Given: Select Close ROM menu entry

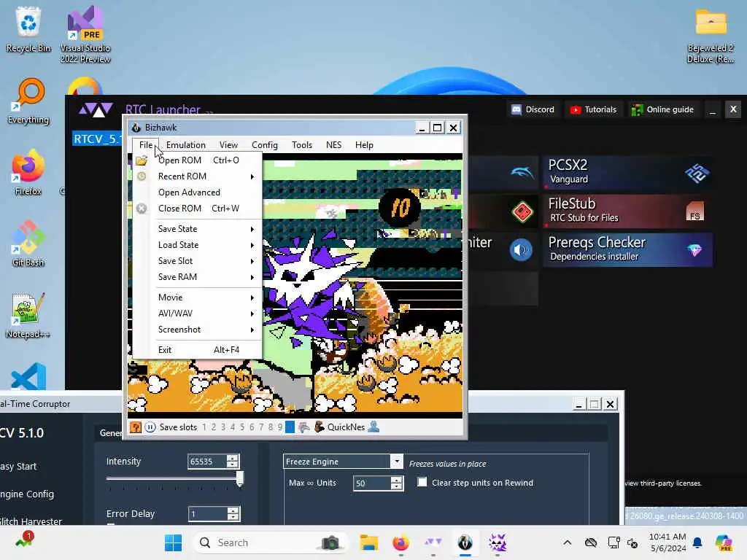Looking at the screenshot, I should click(197, 209).
